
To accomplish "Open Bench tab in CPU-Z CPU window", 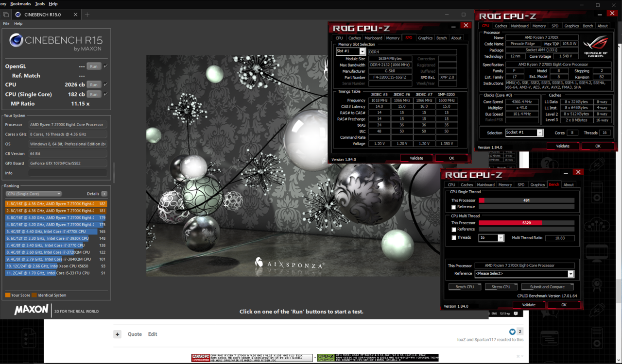I will [587, 26].
